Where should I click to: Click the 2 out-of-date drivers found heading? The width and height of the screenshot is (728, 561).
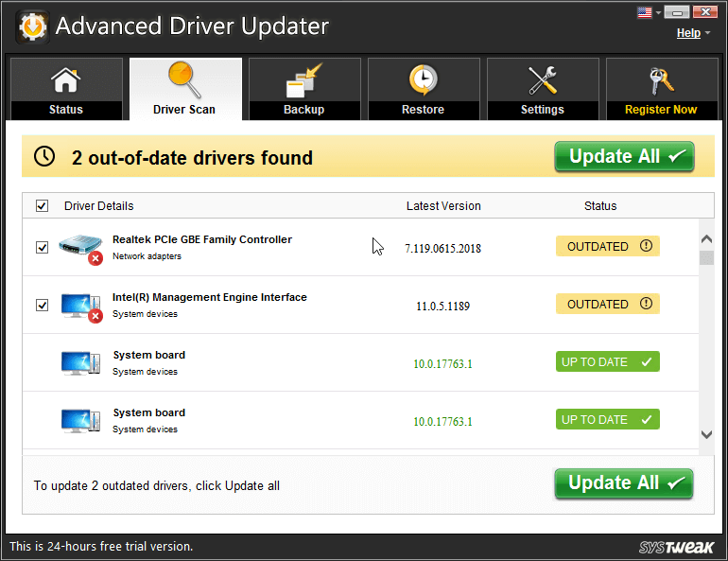(192, 158)
